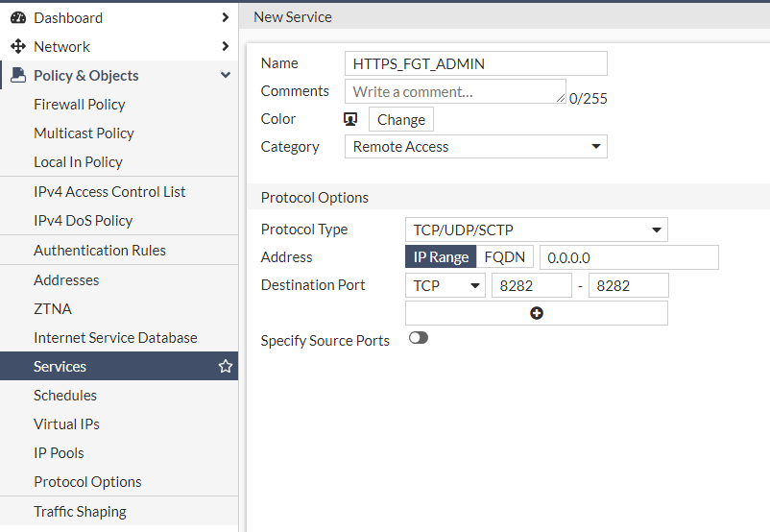This screenshot has width=770, height=532.
Task: Select IP Range address type
Action: pyautogui.click(x=441, y=257)
